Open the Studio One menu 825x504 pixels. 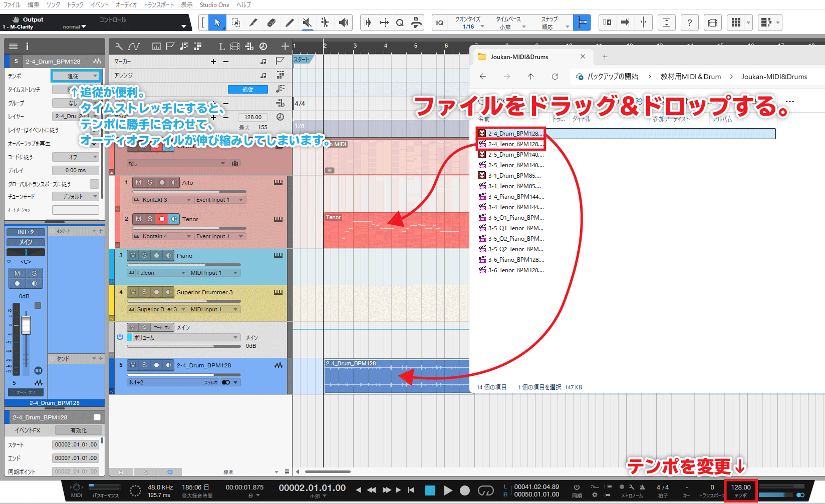214,5
